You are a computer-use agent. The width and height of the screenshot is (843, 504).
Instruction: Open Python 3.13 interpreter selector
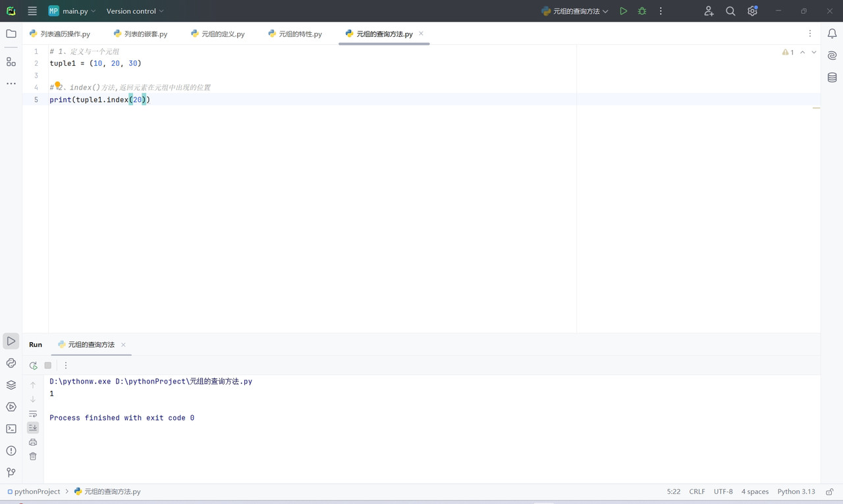pyautogui.click(x=796, y=491)
